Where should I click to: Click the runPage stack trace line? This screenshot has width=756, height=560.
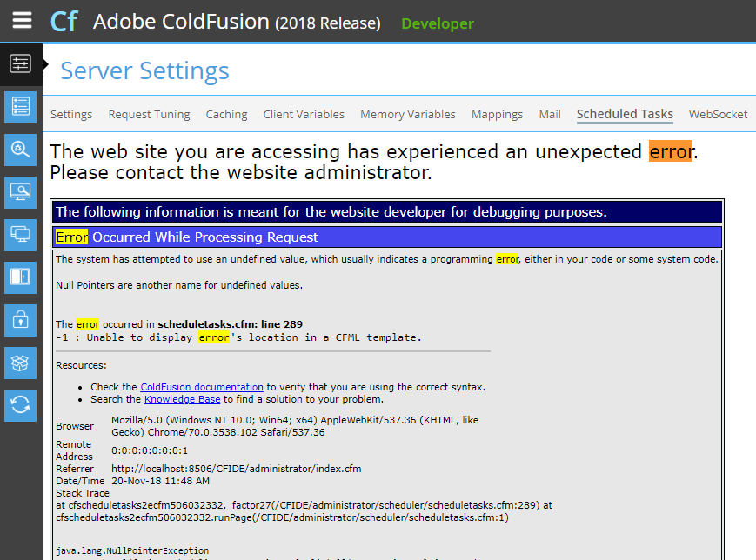point(282,517)
